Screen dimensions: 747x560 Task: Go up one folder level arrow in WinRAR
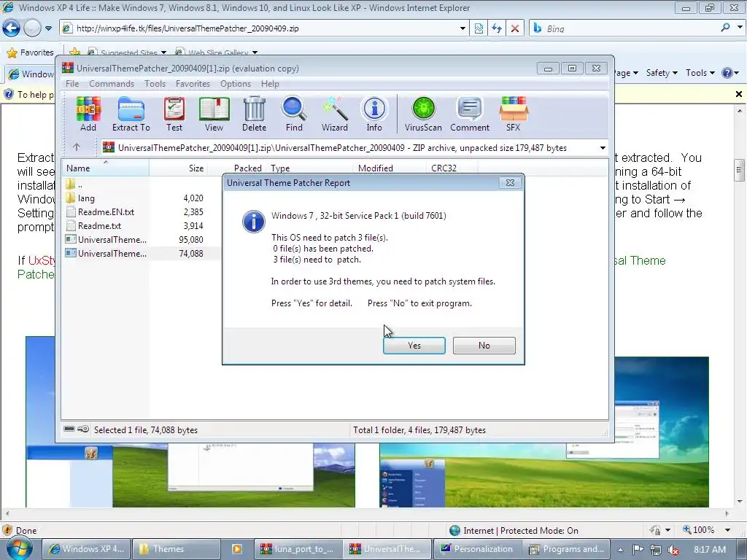point(77,147)
